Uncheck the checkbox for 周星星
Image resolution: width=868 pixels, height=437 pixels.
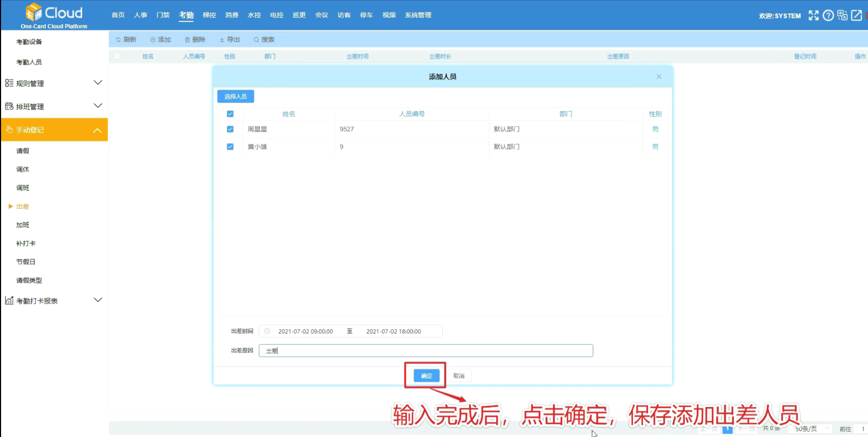(x=230, y=129)
